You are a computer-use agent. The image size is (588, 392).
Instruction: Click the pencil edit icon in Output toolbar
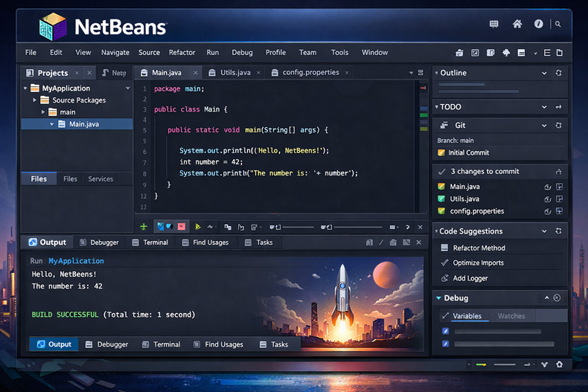[381, 242]
